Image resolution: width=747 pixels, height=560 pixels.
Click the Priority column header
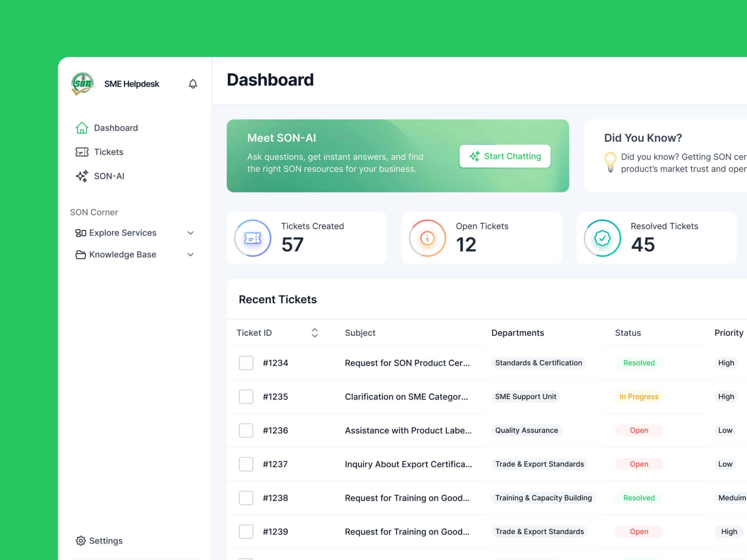(729, 333)
